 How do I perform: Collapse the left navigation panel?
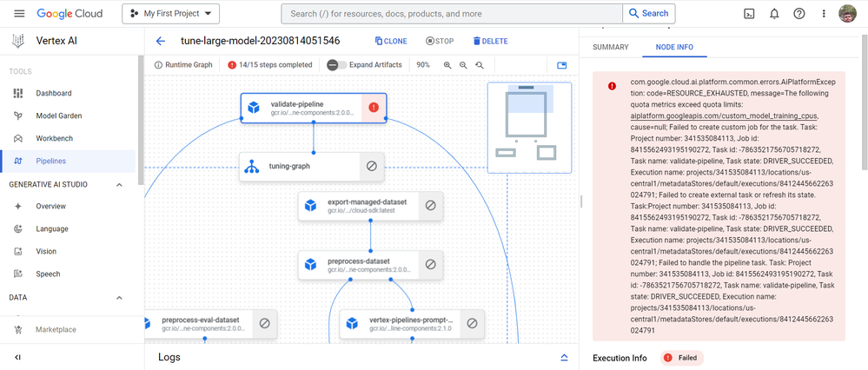17,358
